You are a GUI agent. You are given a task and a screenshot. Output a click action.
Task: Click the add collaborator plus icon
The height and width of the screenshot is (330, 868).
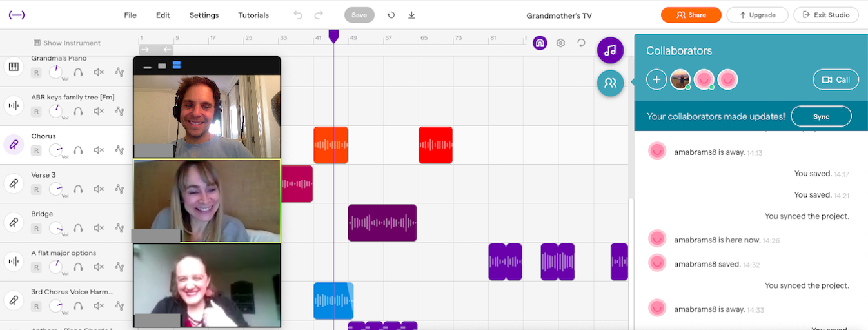click(656, 79)
